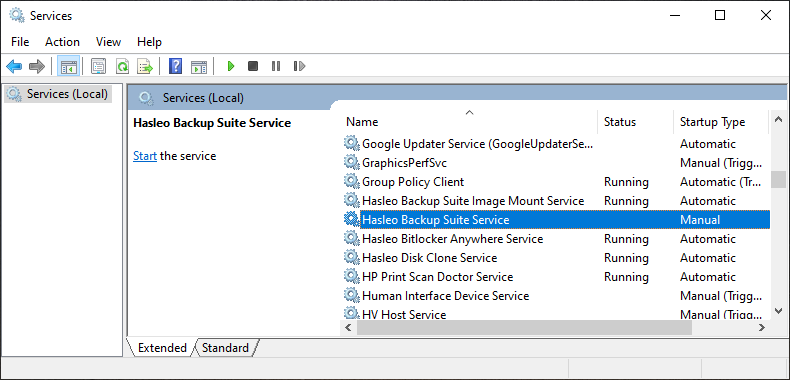Viewport: 790px width, 380px height.
Task: Click the Back arrow toolbar icon
Action: [x=14, y=66]
